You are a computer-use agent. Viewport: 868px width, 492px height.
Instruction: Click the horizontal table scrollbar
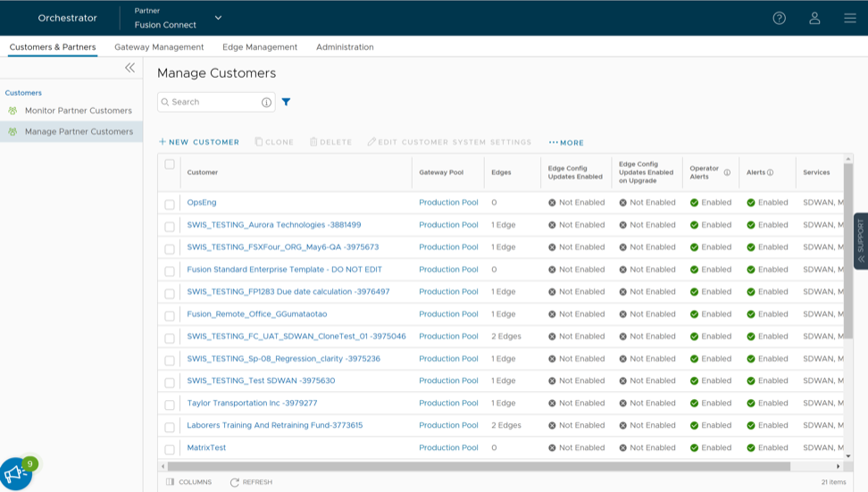pos(479,466)
